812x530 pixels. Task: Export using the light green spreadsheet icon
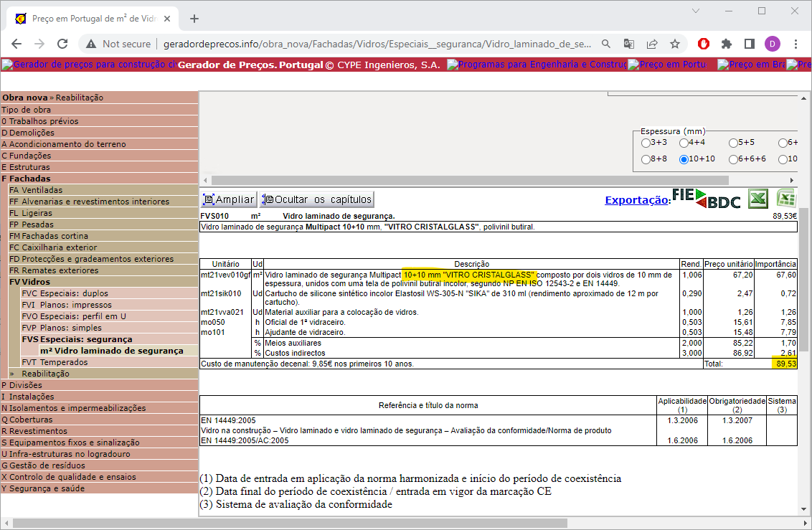(786, 199)
